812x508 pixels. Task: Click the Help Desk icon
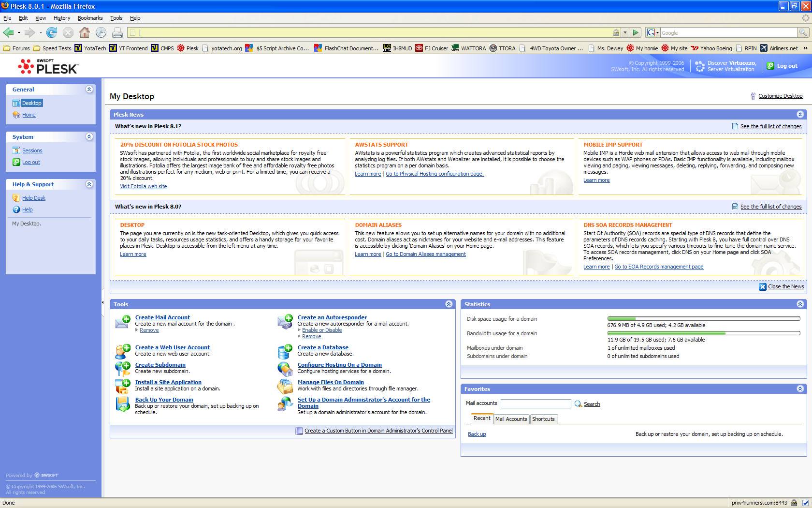coord(16,198)
